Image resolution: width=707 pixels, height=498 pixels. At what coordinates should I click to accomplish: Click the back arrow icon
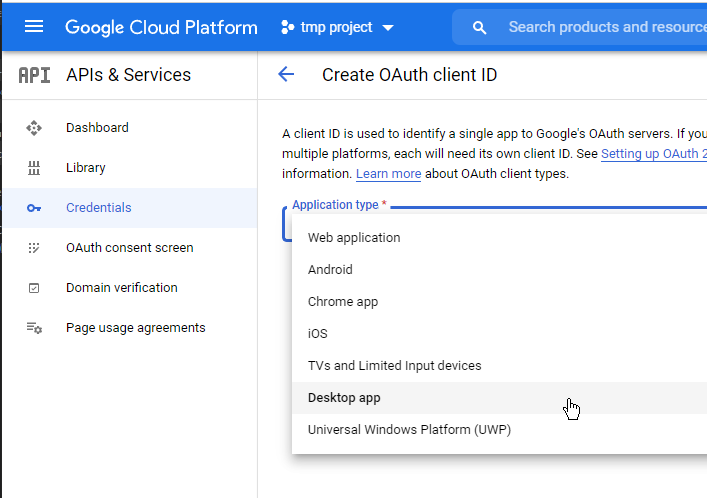(x=287, y=74)
